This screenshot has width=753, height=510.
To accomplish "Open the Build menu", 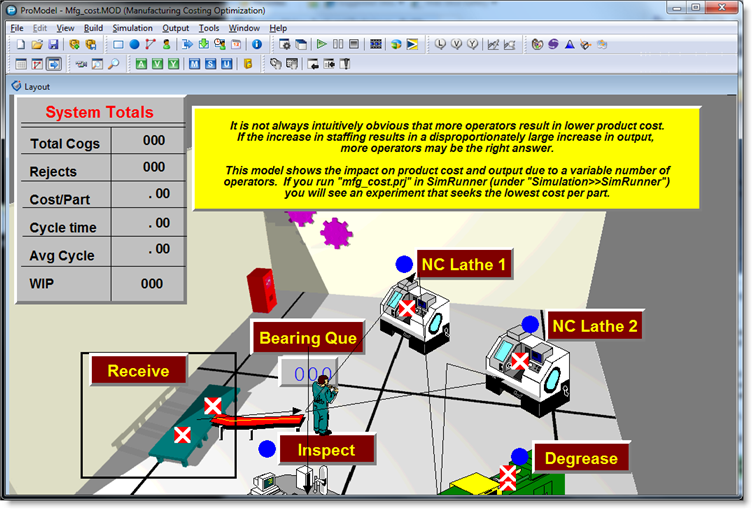I will (93, 28).
